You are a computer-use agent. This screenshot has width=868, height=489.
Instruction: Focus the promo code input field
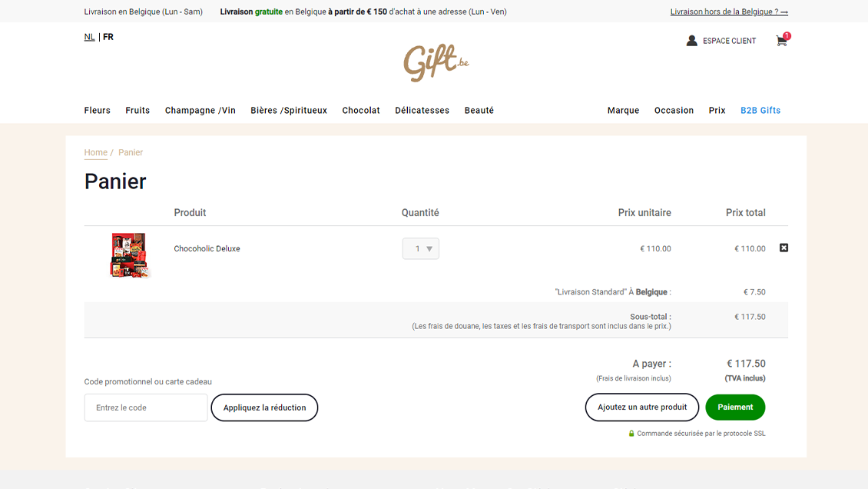[146, 407]
